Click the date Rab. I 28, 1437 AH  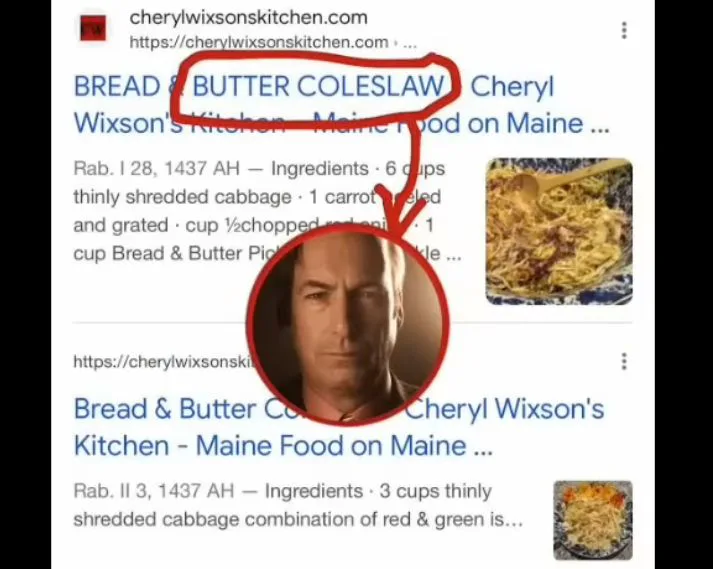[x=156, y=169]
